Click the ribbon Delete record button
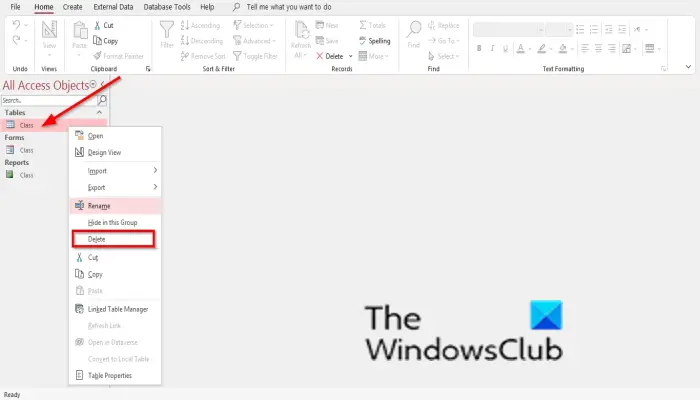The width and height of the screenshot is (700, 400). coord(330,56)
